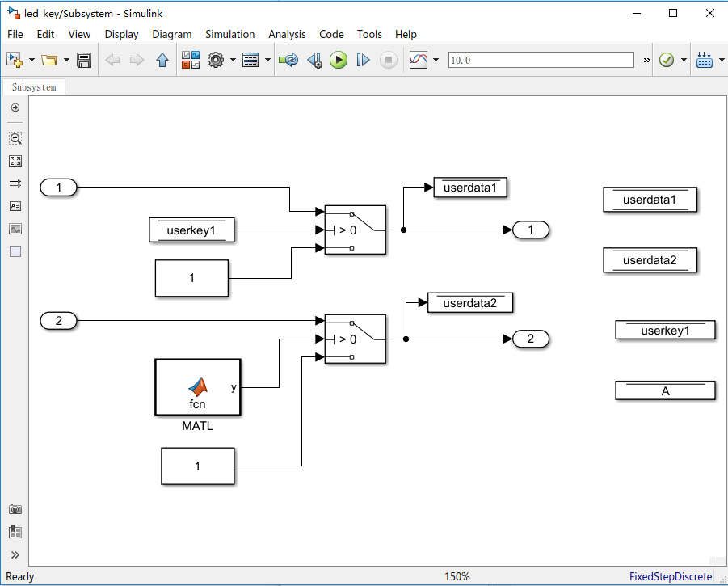
Task: Select Outport block 1
Action: tap(531, 230)
